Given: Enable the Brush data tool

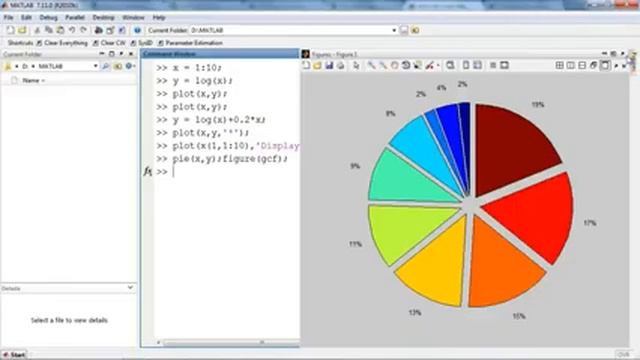Looking at the screenshot, I should point(429,65).
